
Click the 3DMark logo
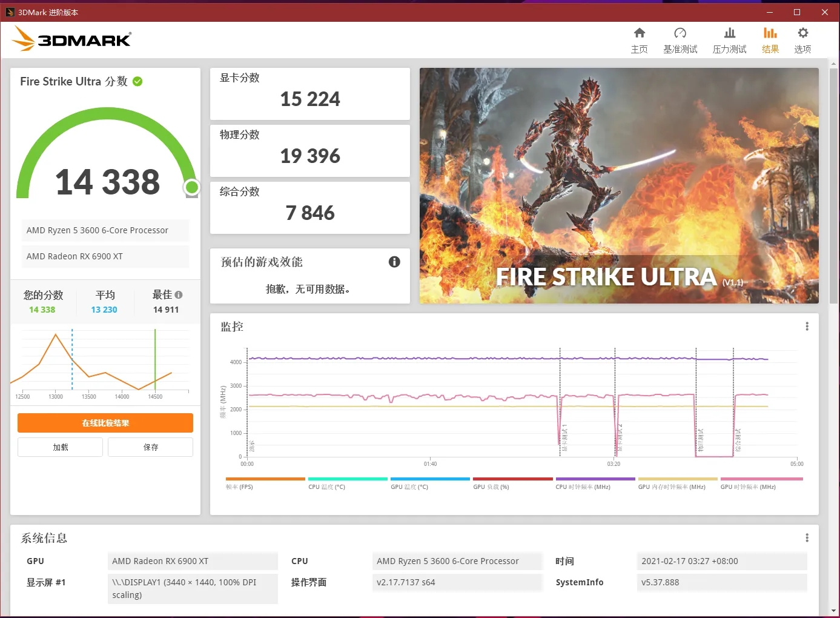[x=71, y=39]
